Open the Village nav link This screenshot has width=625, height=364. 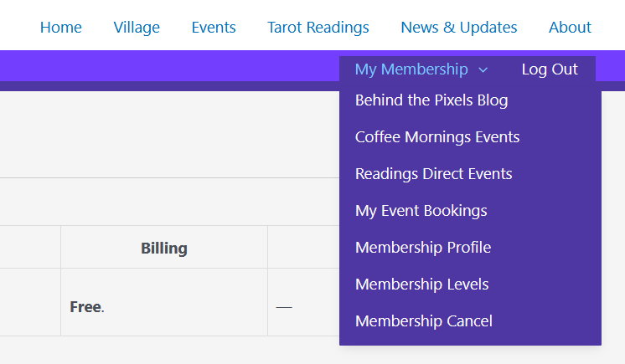coord(137,28)
